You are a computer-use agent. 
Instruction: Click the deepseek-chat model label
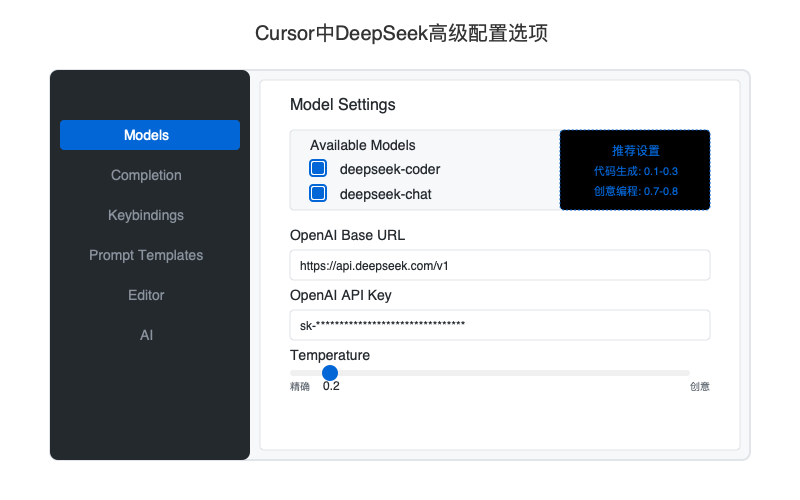pos(386,194)
